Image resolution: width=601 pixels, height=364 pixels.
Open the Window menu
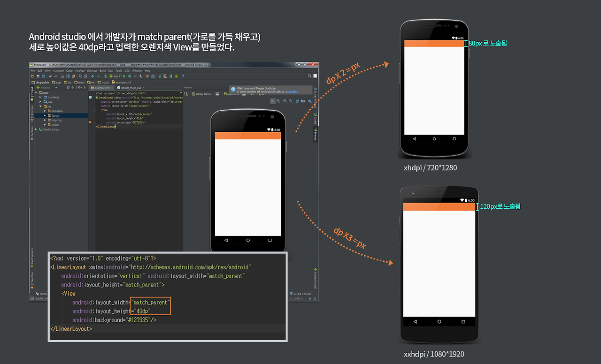[137, 70]
